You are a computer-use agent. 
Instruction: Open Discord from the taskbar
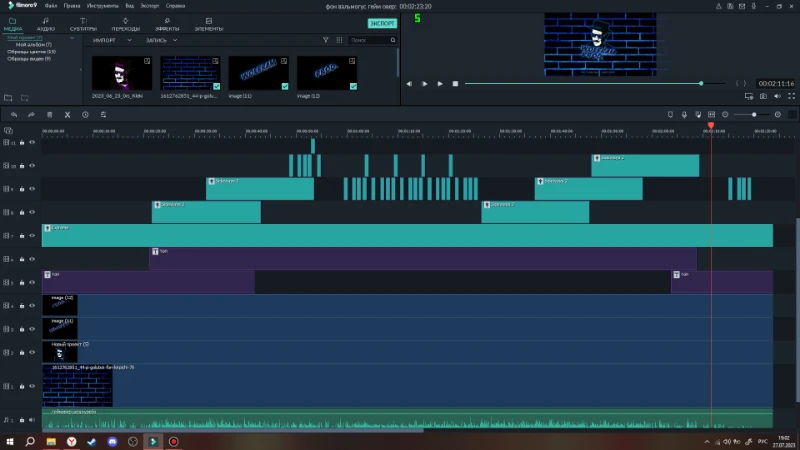pos(112,441)
